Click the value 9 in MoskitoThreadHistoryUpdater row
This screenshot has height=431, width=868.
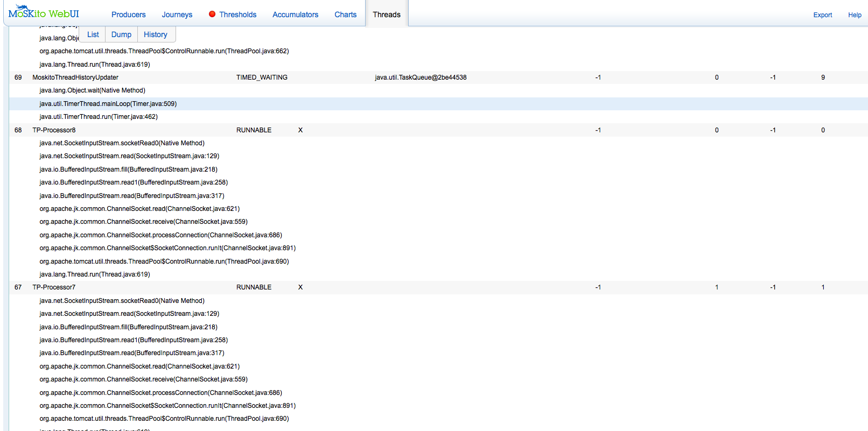pos(823,77)
